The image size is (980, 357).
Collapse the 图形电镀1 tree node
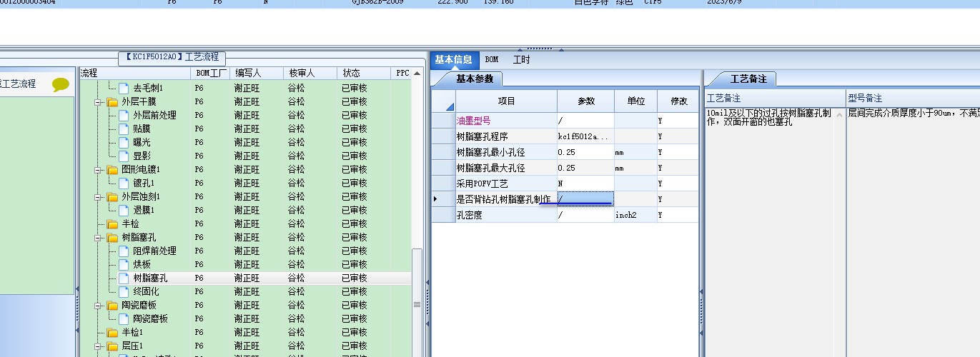coord(99,169)
